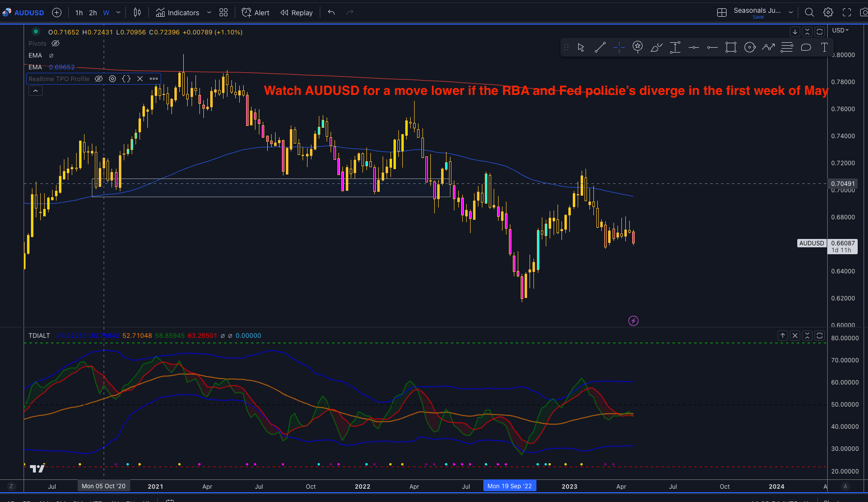This screenshot has width=868, height=502.
Task: Enter fullscreen mode
Action: pos(847,13)
